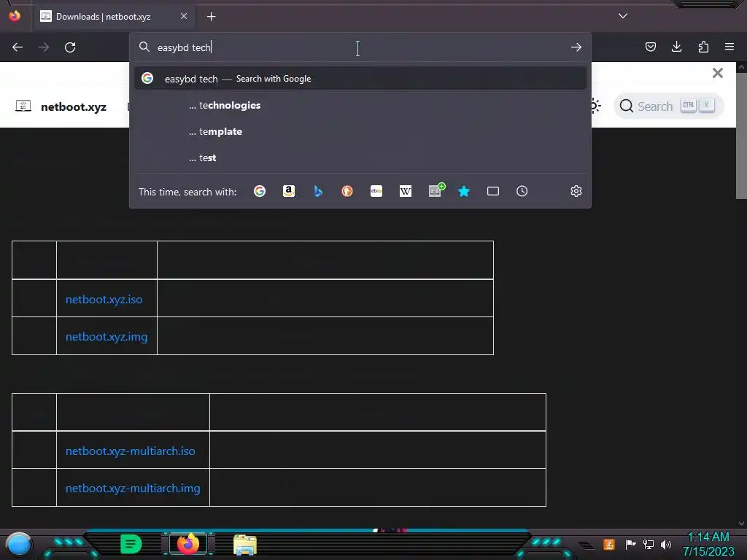Search in open Tabs icon
This screenshot has height=560, width=747.
[x=493, y=192]
